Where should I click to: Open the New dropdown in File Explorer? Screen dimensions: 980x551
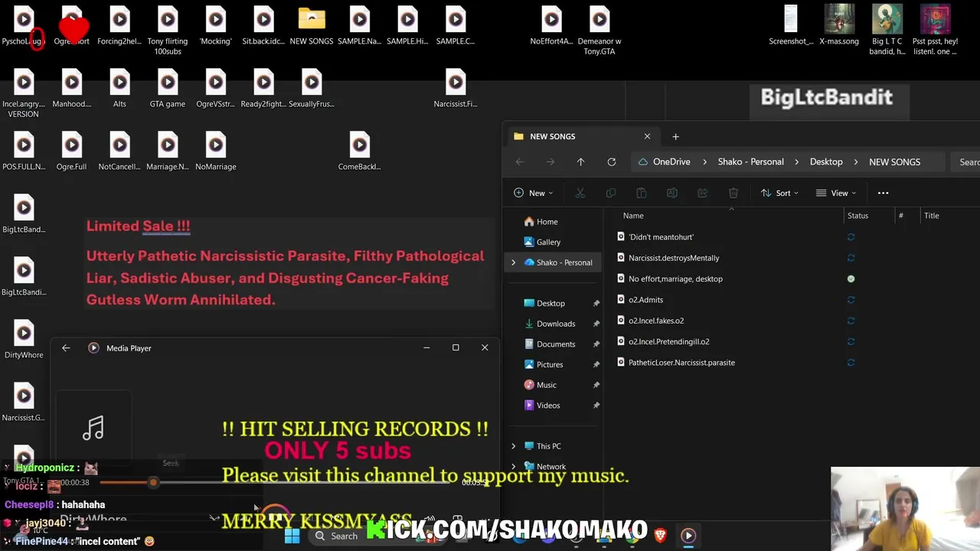pos(534,193)
